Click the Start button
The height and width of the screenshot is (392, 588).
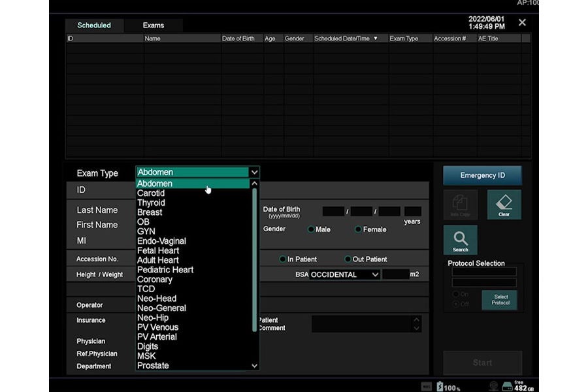click(482, 363)
